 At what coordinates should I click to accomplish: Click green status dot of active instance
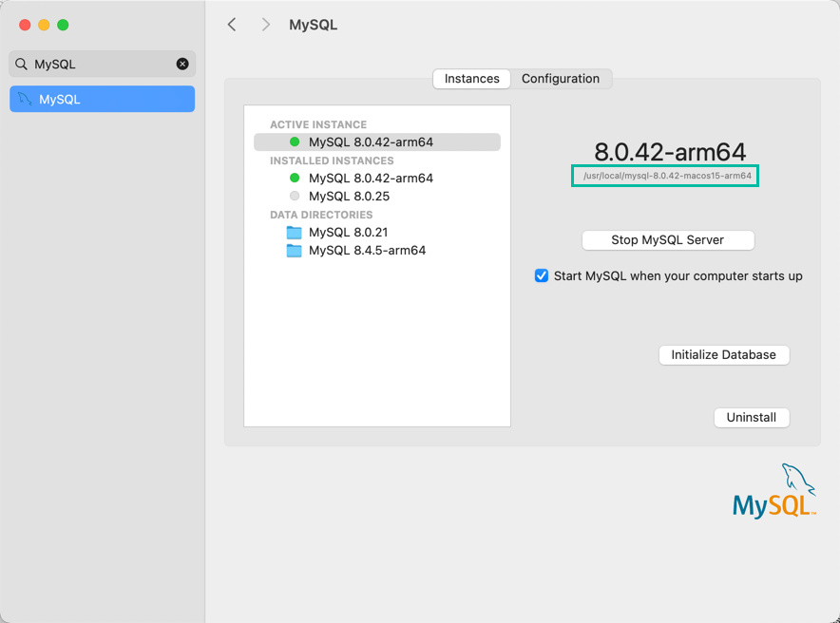point(295,142)
